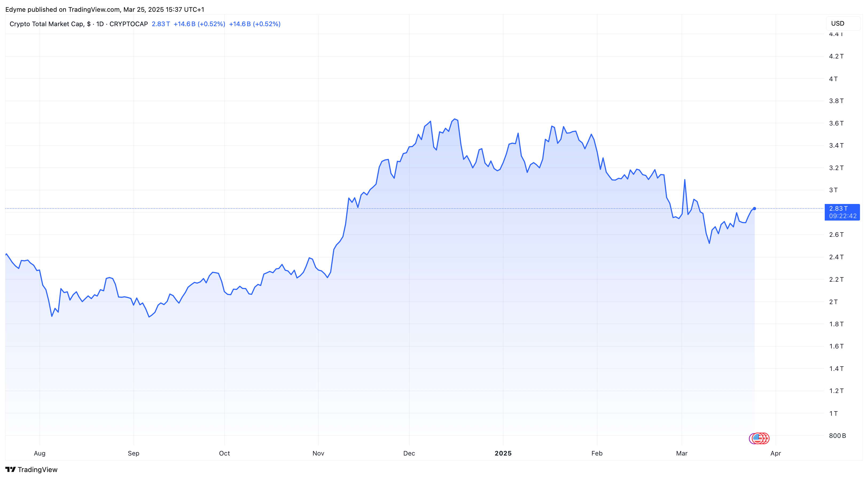Viewport: 868px width, 479px height.
Task: Click the Aug label on time axis
Action: [40, 453]
